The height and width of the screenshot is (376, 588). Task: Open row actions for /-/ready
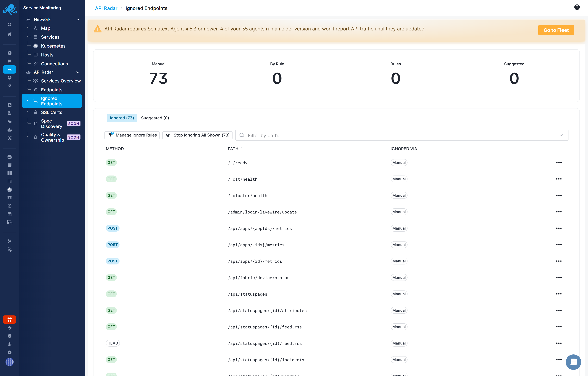click(559, 163)
